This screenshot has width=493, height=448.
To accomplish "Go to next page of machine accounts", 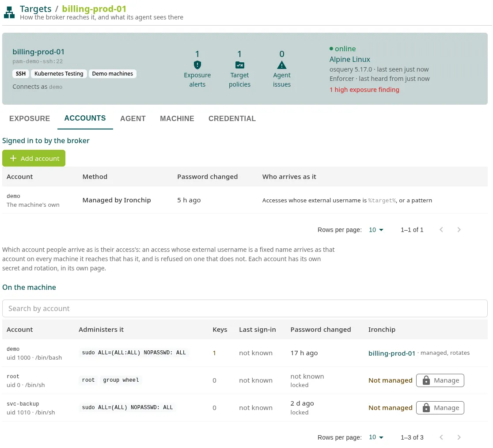I will pyautogui.click(x=459, y=437).
